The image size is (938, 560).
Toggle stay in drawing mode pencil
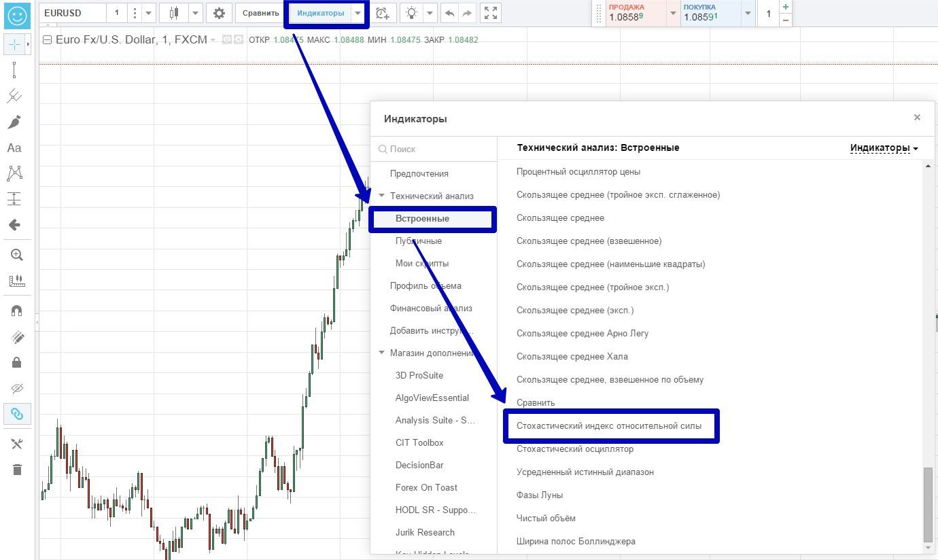[x=17, y=336]
